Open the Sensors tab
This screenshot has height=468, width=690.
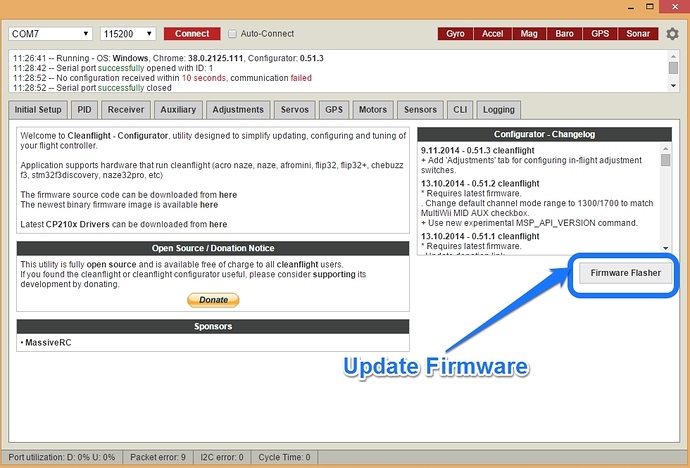pyautogui.click(x=420, y=110)
